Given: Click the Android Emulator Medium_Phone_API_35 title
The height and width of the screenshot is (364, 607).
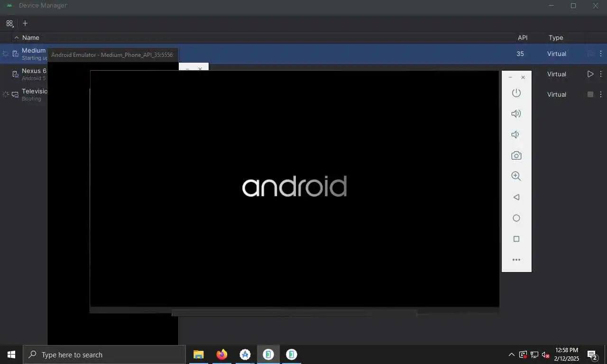Looking at the screenshot, I should pyautogui.click(x=112, y=55).
